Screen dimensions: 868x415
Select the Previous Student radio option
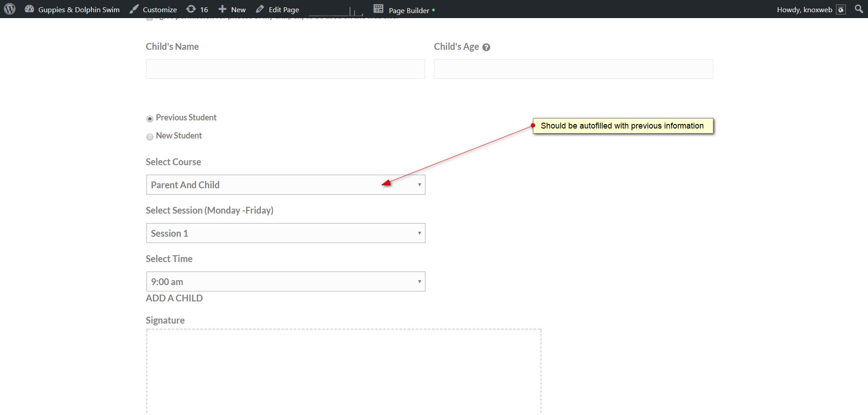(x=150, y=119)
